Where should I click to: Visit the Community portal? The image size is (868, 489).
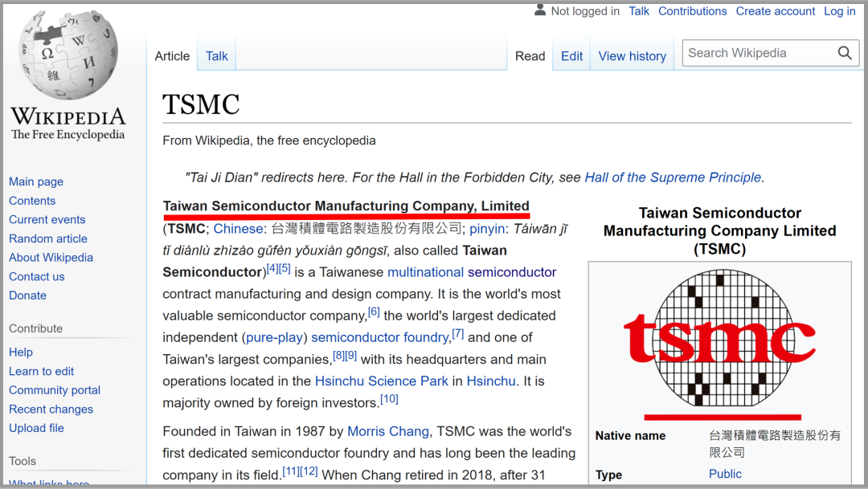tap(55, 390)
